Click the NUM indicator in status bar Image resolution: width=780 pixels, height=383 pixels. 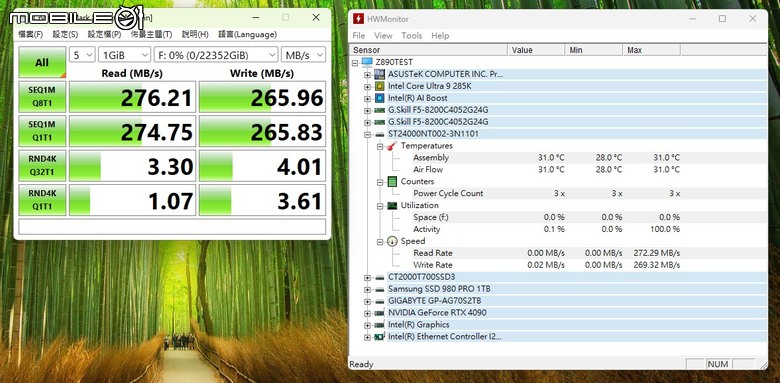tap(718, 364)
